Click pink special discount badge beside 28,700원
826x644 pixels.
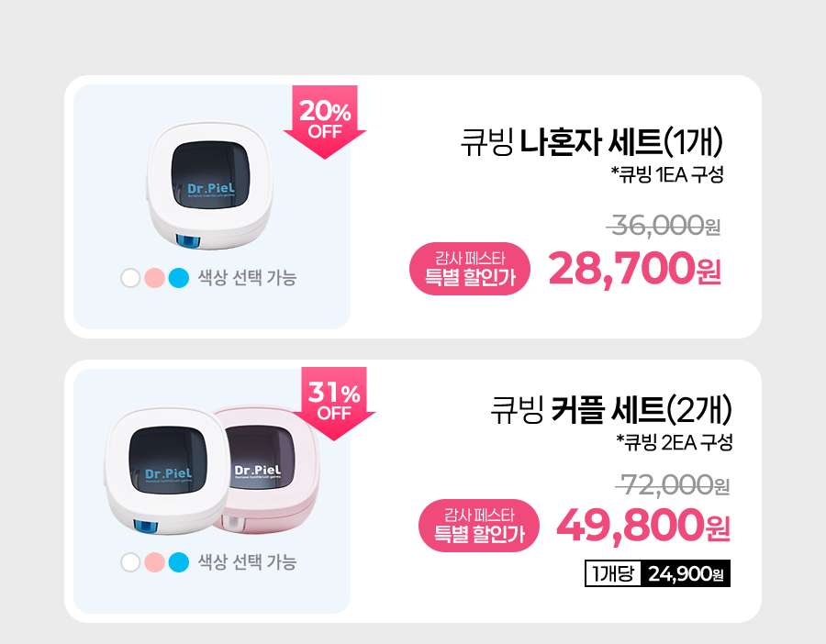coord(470,269)
